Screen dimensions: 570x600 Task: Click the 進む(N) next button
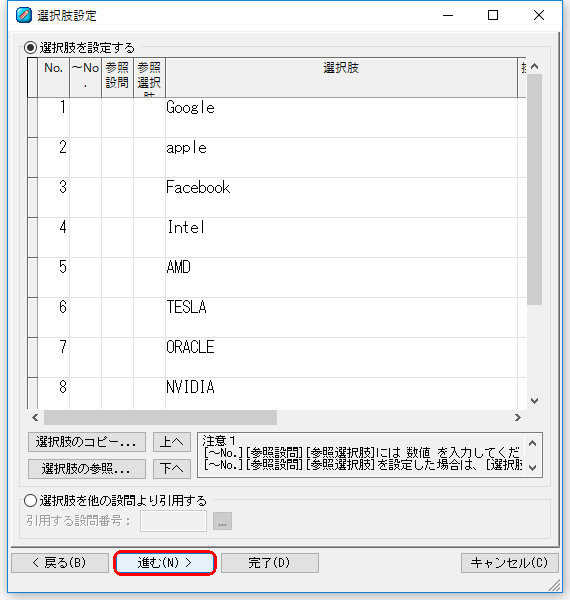(165, 563)
